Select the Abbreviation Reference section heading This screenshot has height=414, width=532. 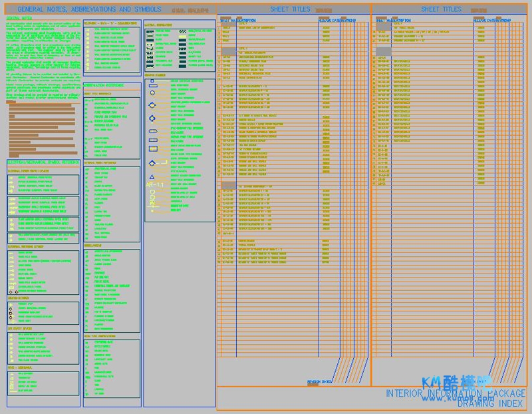click(x=104, y=86)
